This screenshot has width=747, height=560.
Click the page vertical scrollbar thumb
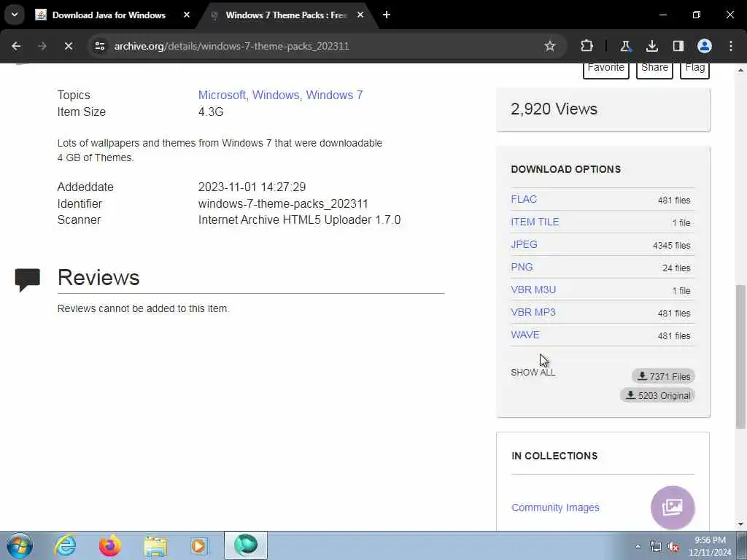point(740,356)
